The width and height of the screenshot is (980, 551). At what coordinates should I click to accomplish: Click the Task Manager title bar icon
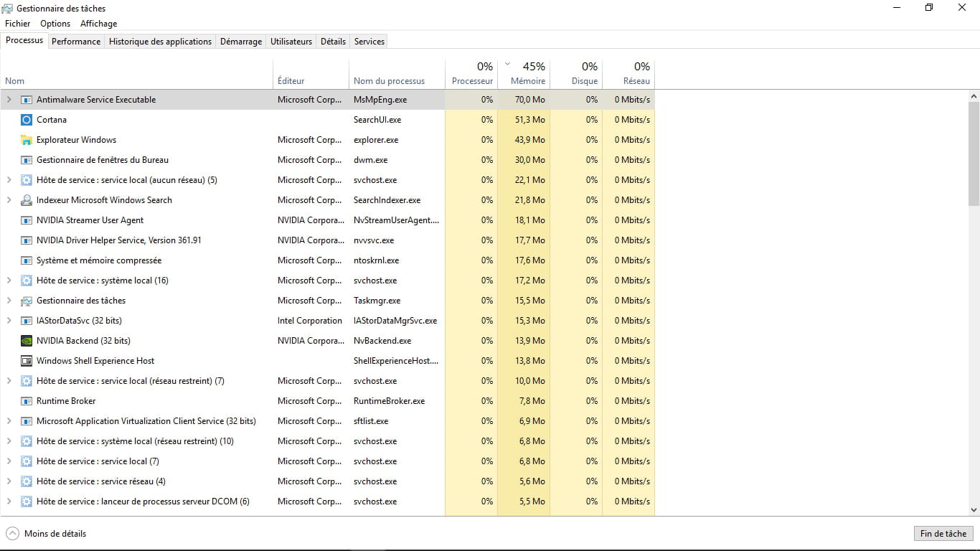coord(7,8)
